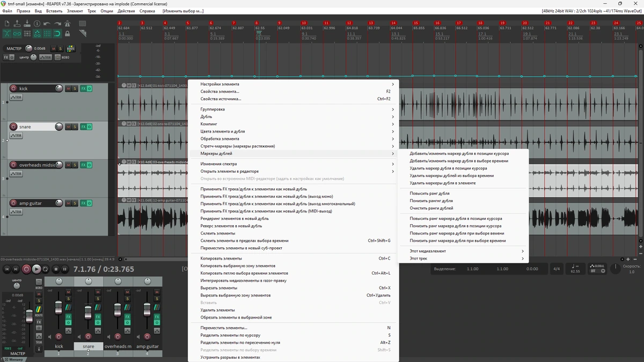Solo the snare track in track panel

point(75,127)
